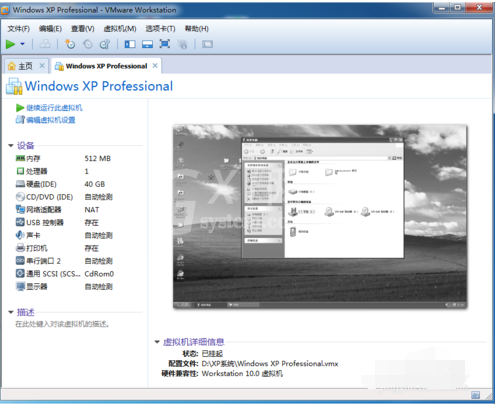Click the config file path D:\XP系统 text
This screenshot has height=405, width=495.
coord(270,364)
